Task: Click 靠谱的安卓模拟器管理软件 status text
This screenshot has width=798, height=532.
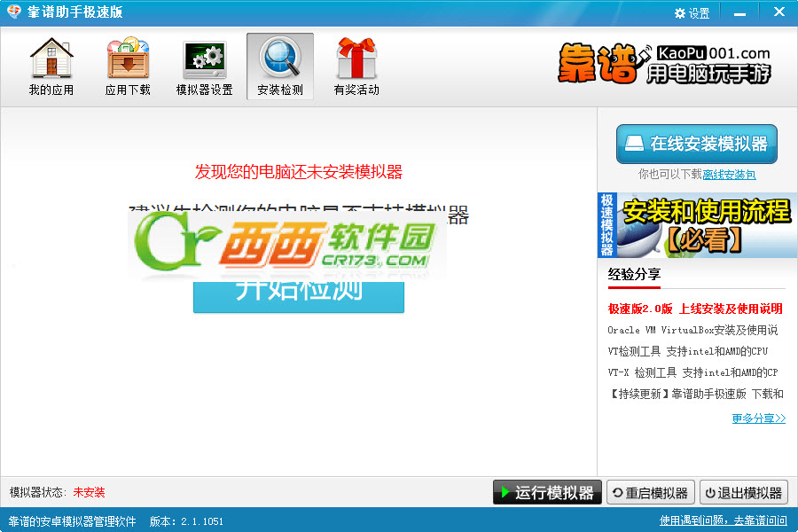Action: point(73,521)
